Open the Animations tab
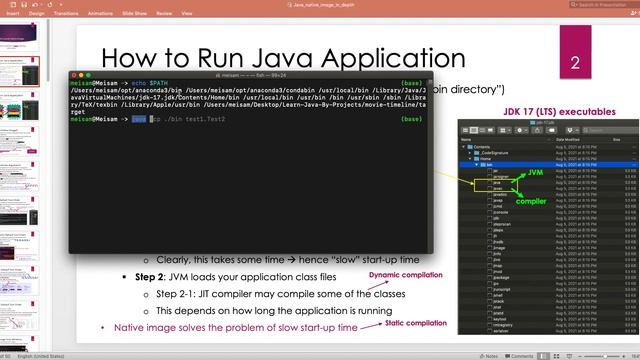Image resolution: width=640 pixels, height=360 pixels. (100, 13)
